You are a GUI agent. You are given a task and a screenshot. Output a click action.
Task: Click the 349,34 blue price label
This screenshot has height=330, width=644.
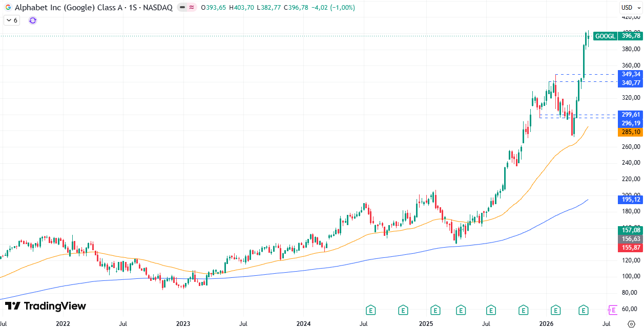631,74
